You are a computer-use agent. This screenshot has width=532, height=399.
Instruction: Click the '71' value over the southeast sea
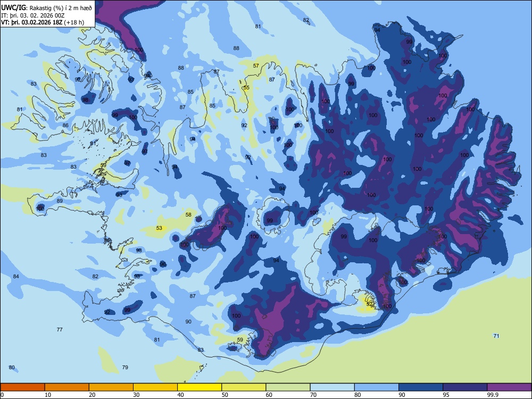tap(496, 336)
